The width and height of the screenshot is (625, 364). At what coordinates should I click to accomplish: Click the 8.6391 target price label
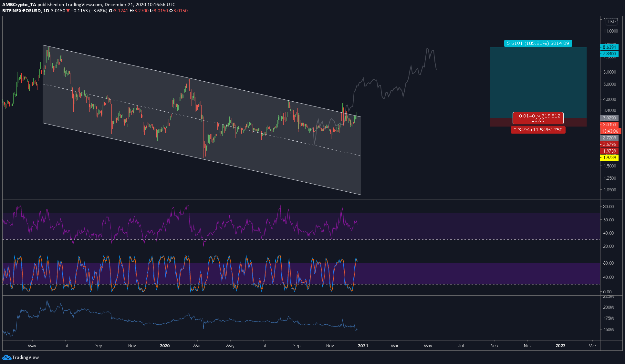[609, 47]
